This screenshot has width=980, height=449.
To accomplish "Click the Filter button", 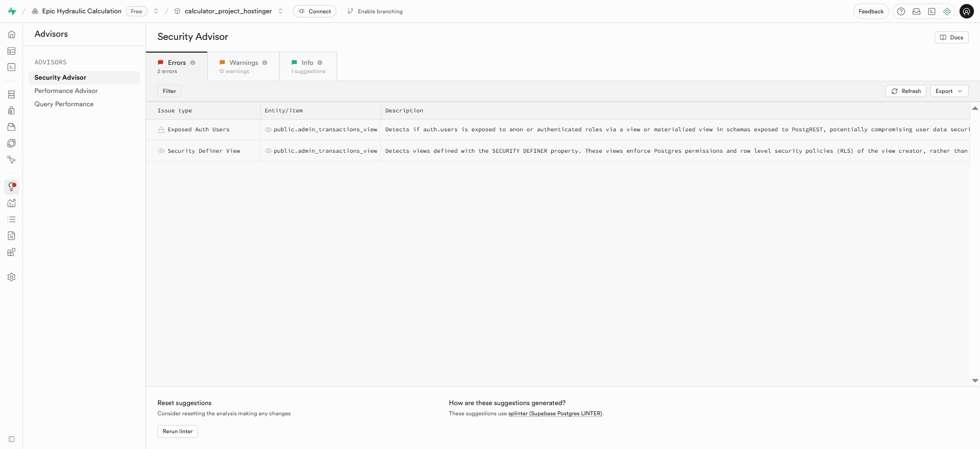I will (169, 91).
